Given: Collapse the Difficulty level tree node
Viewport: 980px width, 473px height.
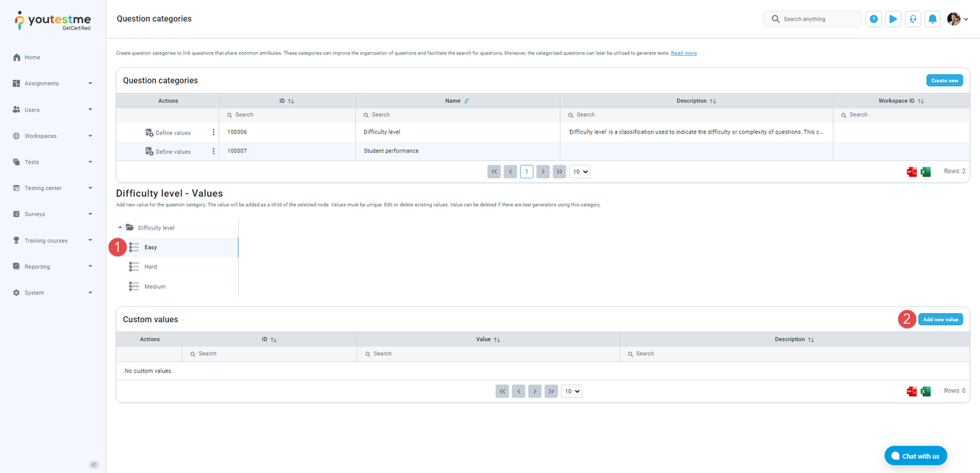Looking at the screenshot, I should tap(120, 227).
